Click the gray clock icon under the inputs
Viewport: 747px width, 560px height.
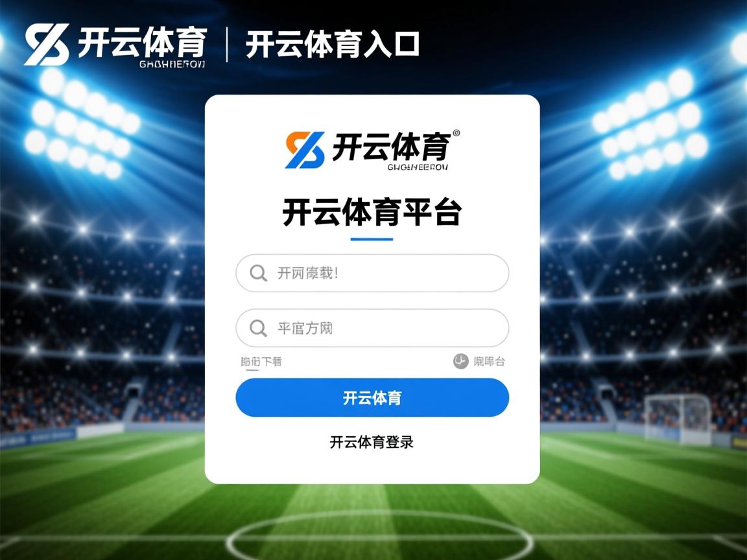(x=460, y=362)
